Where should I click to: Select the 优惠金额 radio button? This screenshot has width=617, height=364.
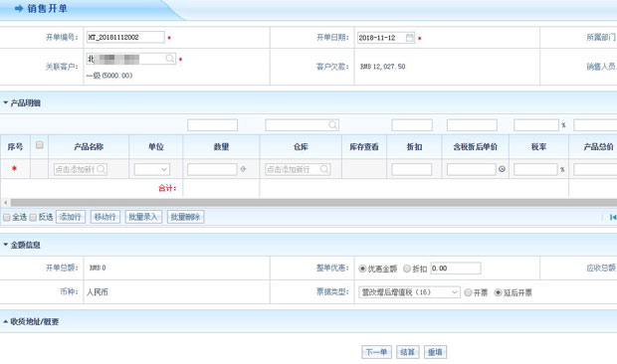[362, 269]
